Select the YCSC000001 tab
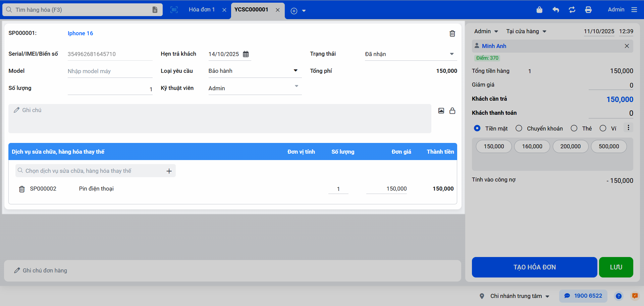Viewport: 644px width, 306px height. [x=251, y=9]
